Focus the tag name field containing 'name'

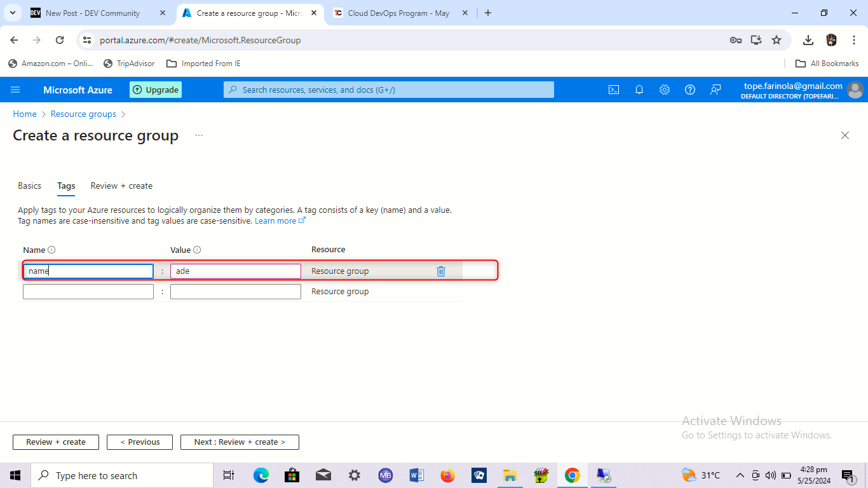click(88, 271)
